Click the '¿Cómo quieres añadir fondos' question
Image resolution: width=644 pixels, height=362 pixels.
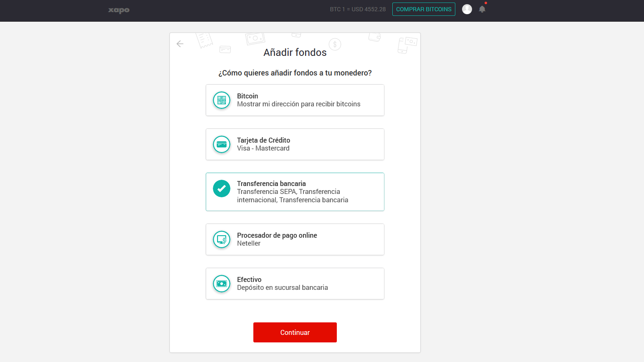coord(295,73)
